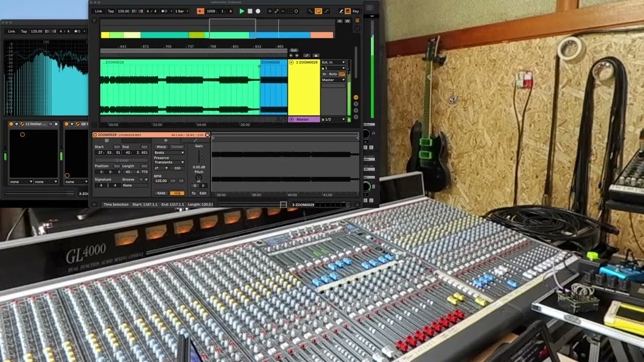Toggle the HiQ button
644x362 pixels.
(x=177, y=193)
